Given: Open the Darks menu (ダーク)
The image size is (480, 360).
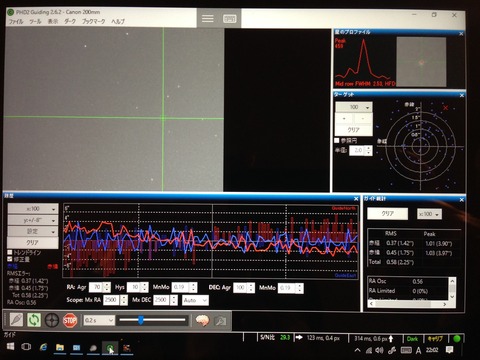Looking at the screenshot, I should [x=70, y=22].
